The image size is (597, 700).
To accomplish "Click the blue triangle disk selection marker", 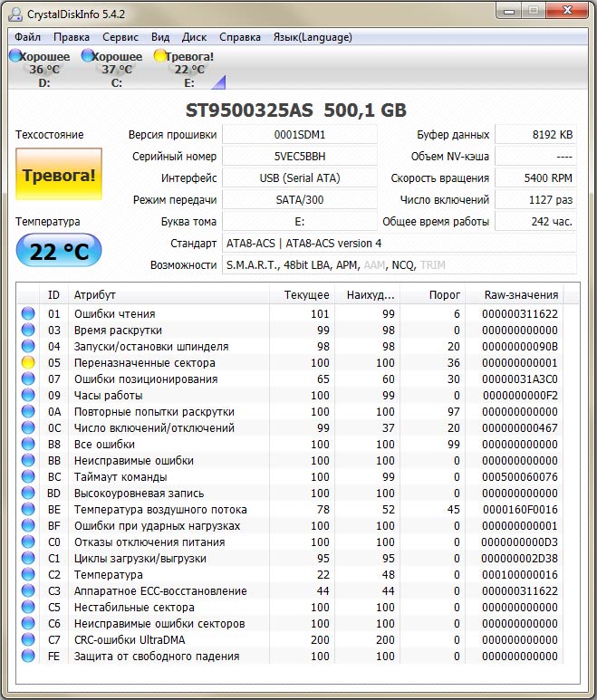I will click(217, 83).
